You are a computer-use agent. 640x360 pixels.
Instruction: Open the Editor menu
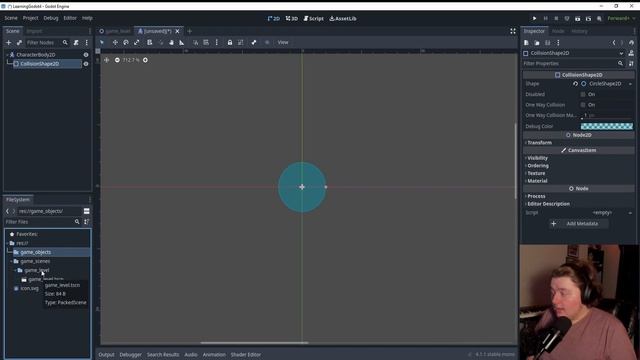[x=70, y=18]
